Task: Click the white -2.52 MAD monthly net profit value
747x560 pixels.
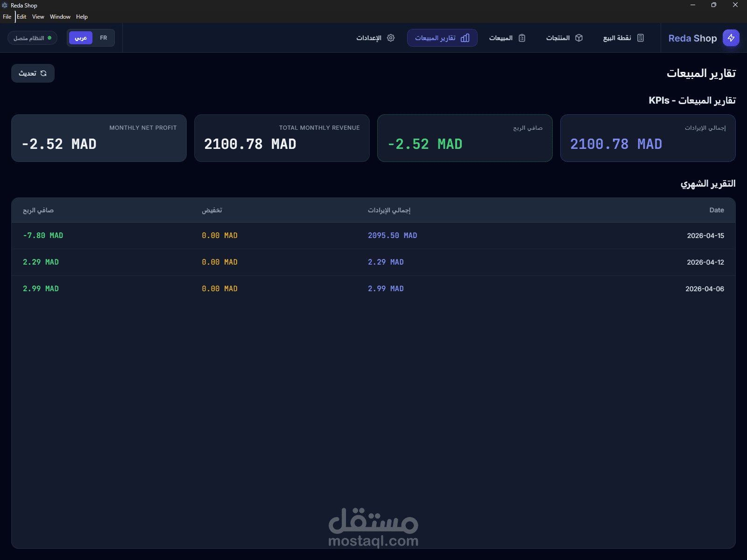Action: tap(59, 144)
